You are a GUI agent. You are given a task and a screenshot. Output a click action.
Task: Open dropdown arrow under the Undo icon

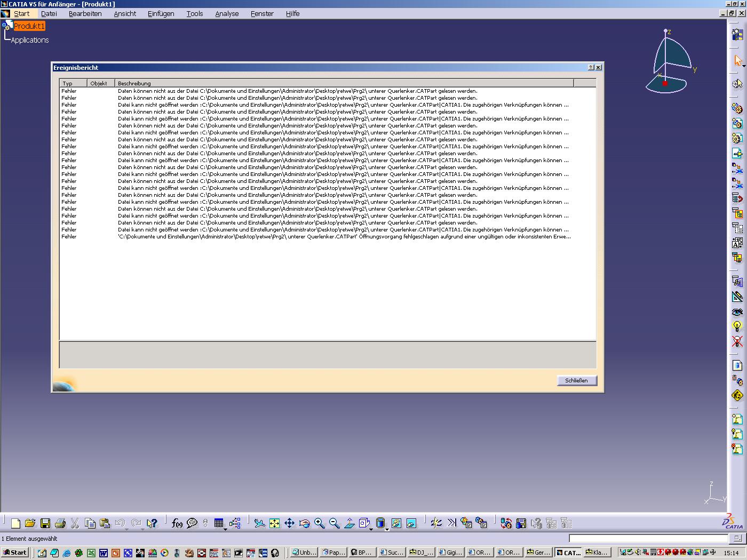(x=126, y=529)
